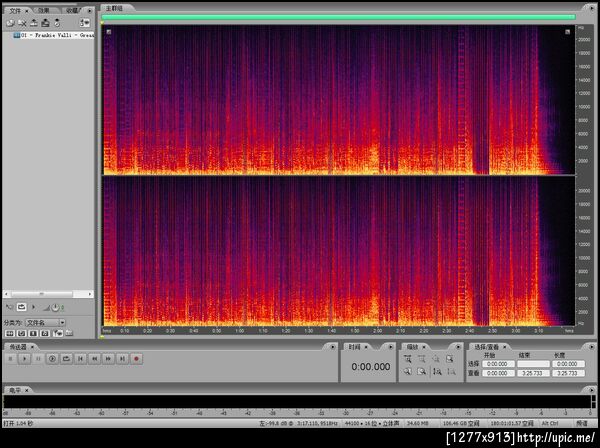This screenshot has height=448, width=600.
Task: Select the 时间 (Time) panel tab
Action: click(x=354, y=347)
